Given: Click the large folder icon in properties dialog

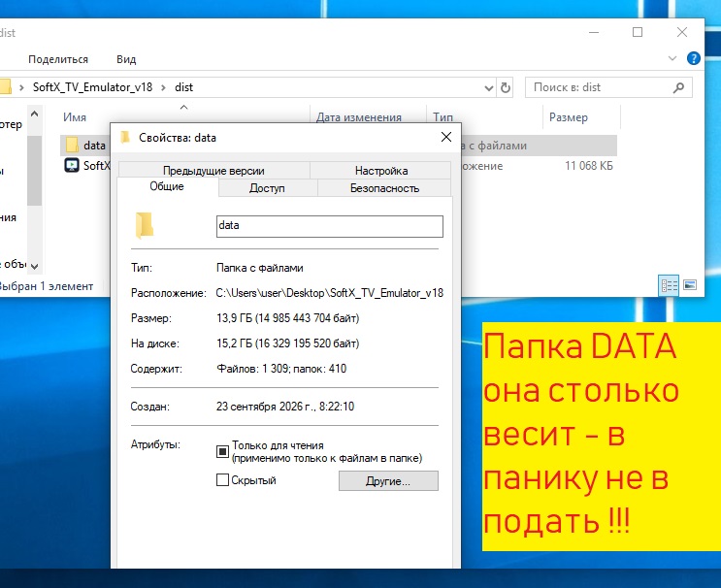Looking at the screenshot, I should 145,225.
